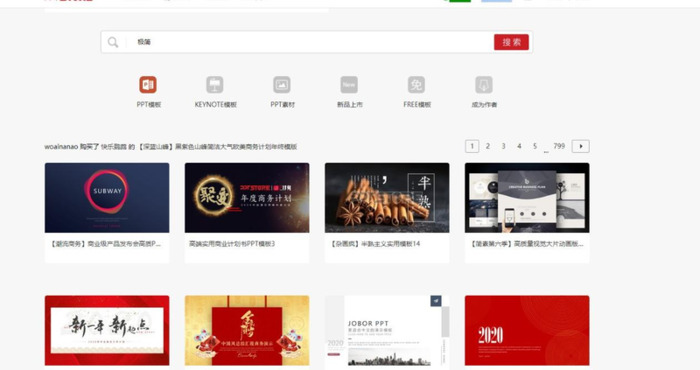Screen dimensions: 700x370
Task: Open the PPT模板 category icon
Action: [148, 84]
